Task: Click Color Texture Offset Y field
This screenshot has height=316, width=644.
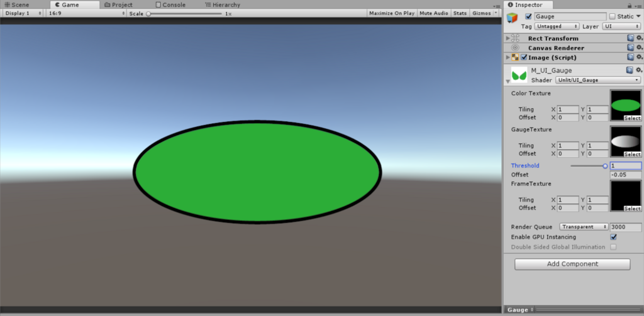Action: 597,117
